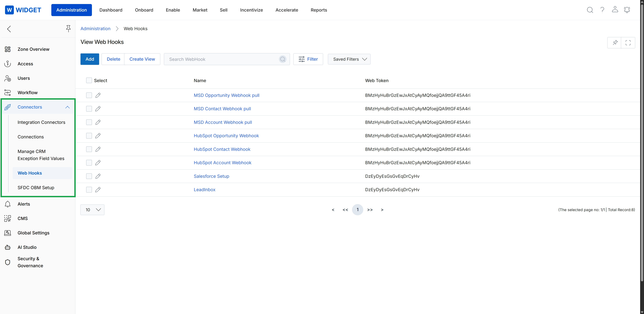Open the Dashboard tab
The width and height of the screenshot is (644, 314).
click(111, 10)
